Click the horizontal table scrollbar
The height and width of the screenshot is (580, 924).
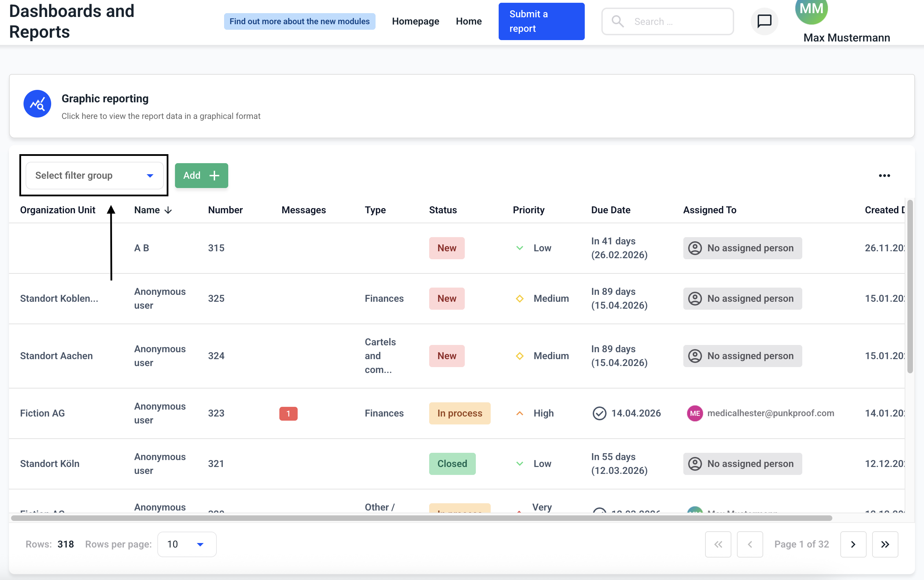(421, 518)
